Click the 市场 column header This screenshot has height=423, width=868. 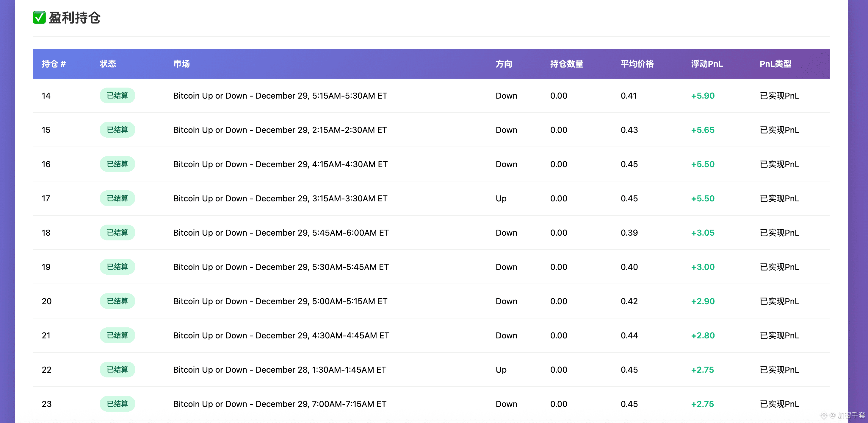click(x=181, y=64)
